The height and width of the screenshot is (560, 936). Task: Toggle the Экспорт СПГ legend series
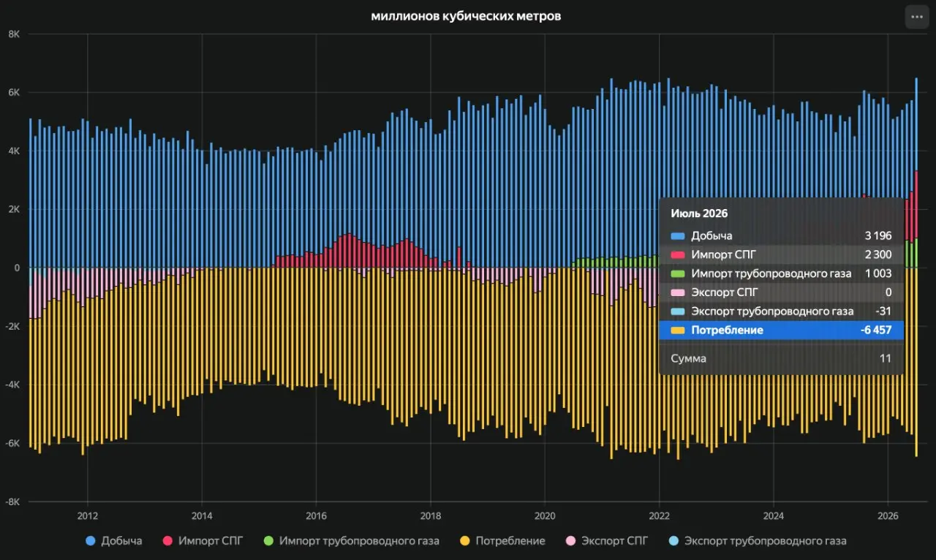tap(607, 541)
